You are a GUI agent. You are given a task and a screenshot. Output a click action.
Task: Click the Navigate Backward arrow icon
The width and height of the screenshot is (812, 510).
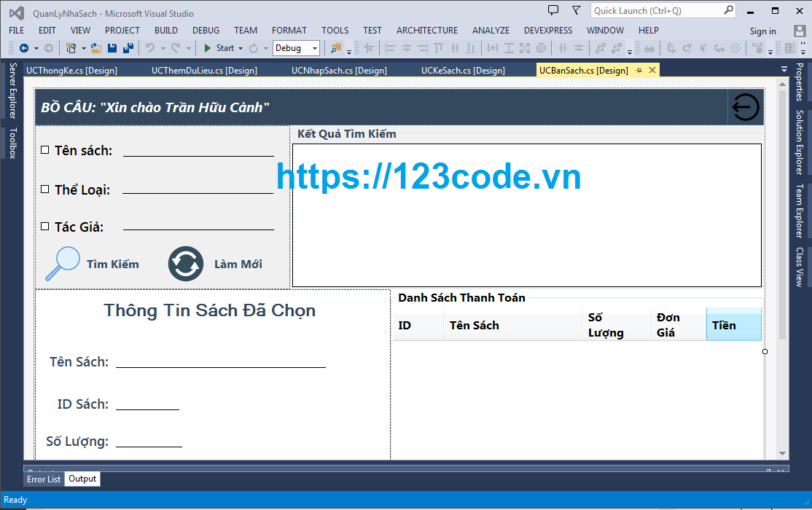click(x=24, y=48)
